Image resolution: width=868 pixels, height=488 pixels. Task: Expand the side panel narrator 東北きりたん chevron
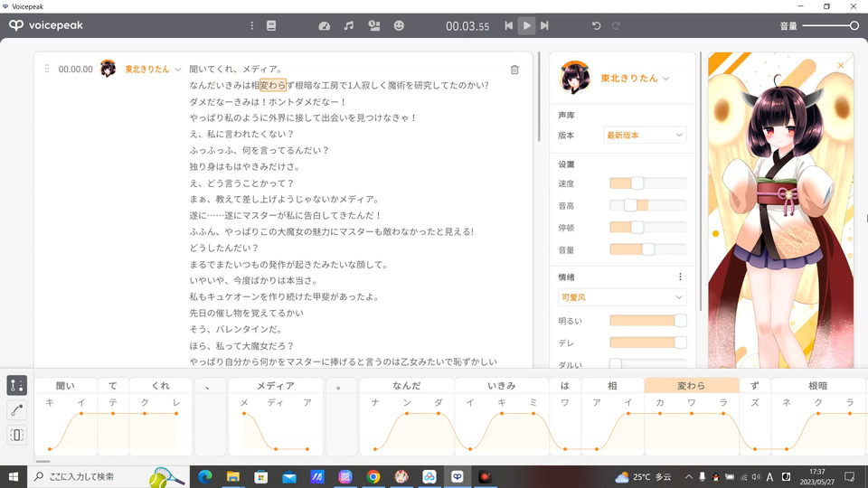point(666,79)
